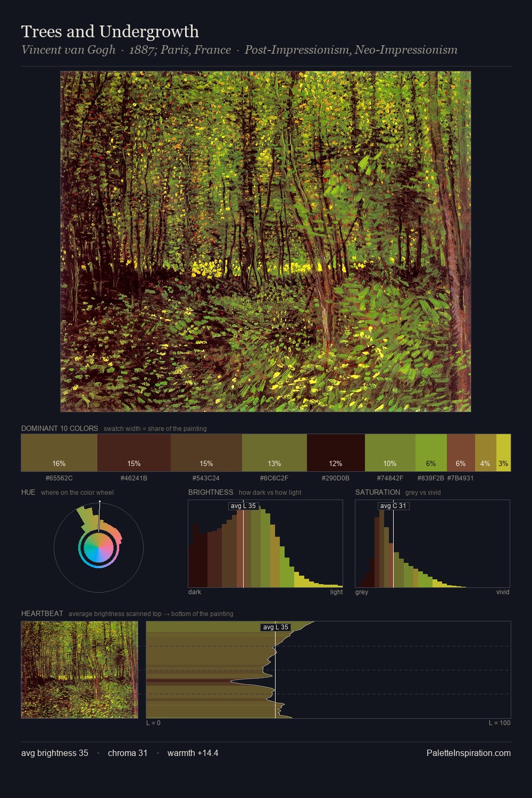Click the hex code #46241B label
The image size is (532, 798).
(134, 478)
